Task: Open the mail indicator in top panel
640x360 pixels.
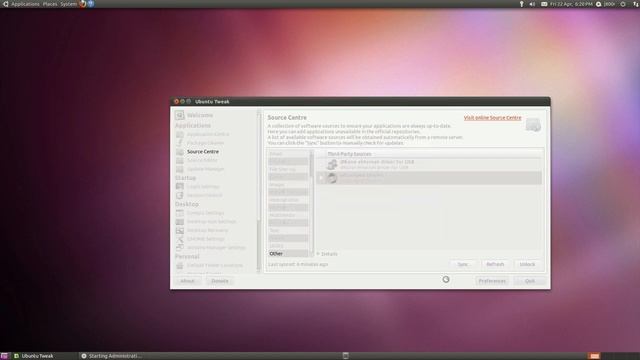Action: coord(544,4)
